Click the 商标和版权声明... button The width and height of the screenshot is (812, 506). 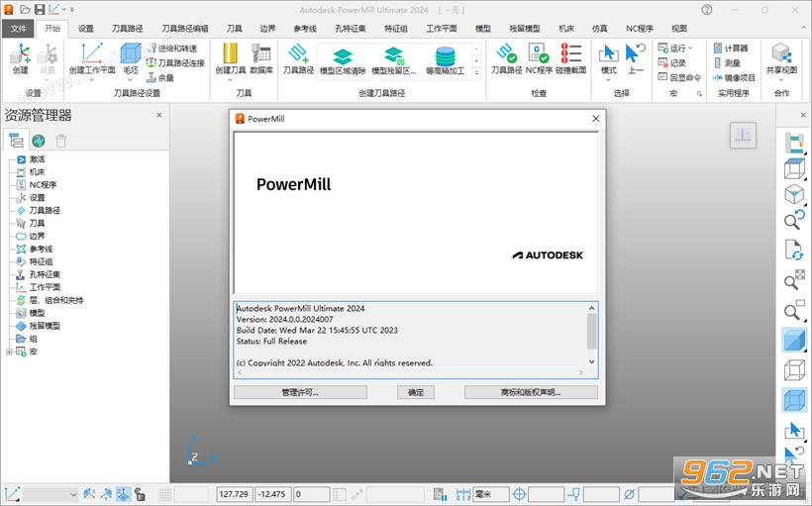(x=531, y=392)
